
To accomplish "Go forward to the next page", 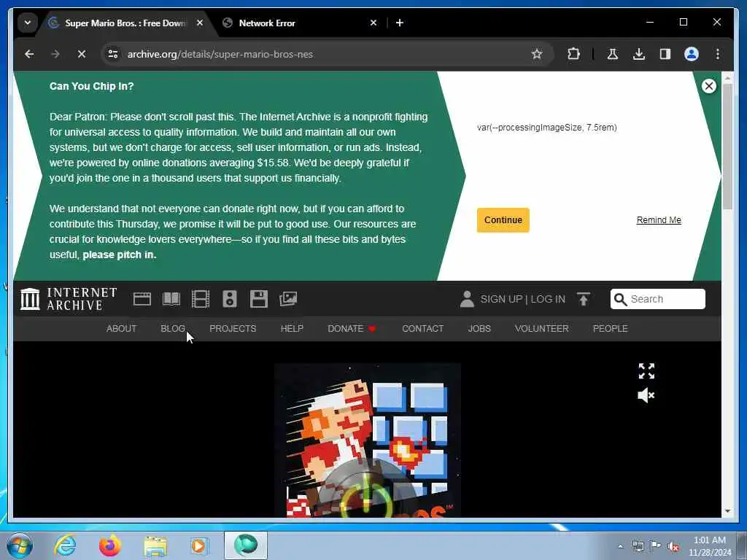I will pos(55,54).
